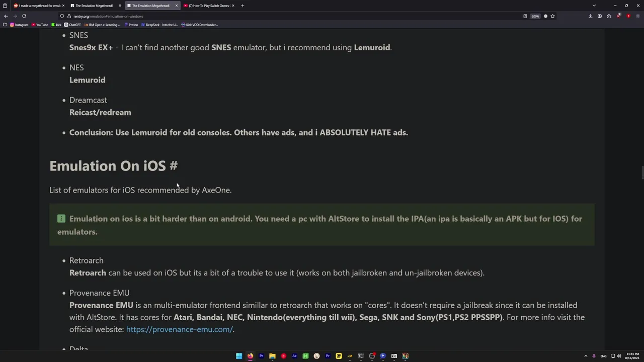Open the IBM Open e-Learning bookmark

(102, 25)
